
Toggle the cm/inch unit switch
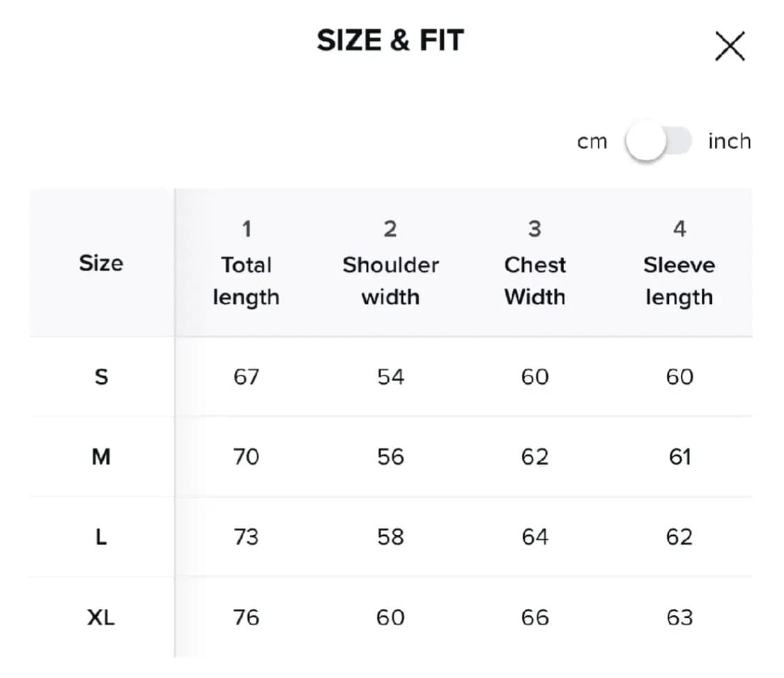658,141
